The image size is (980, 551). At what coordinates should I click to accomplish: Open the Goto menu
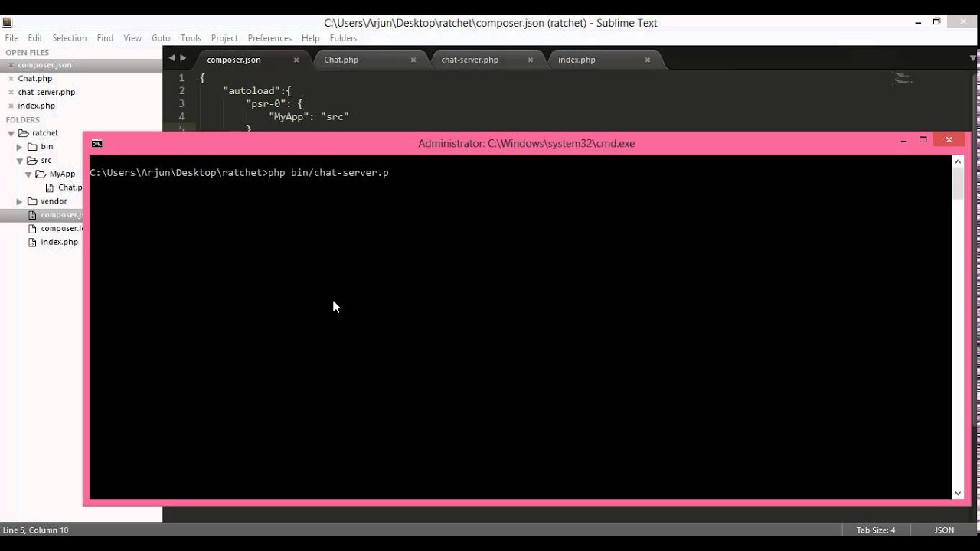161,38
